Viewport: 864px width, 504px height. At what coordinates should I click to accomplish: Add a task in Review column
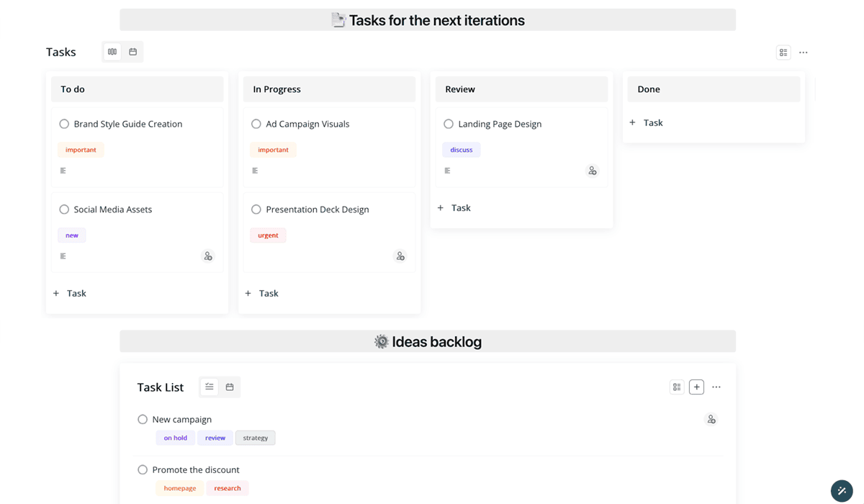(x=454, y=207)
